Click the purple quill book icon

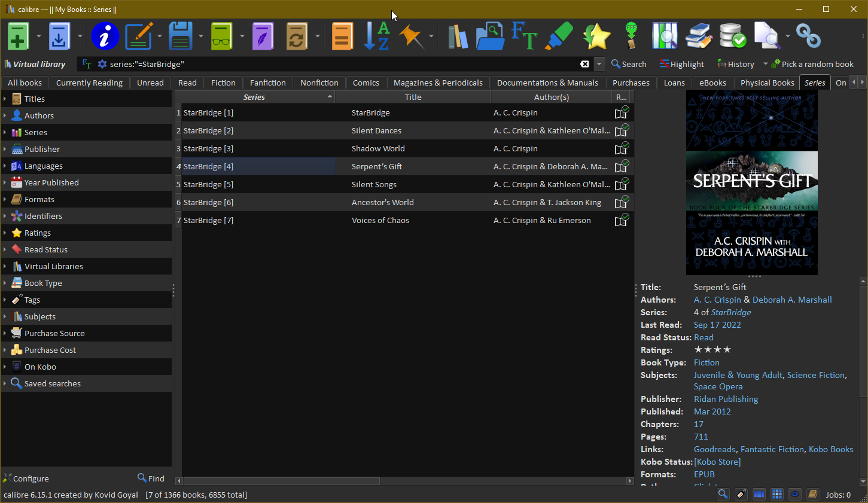[x=263, y=36]
